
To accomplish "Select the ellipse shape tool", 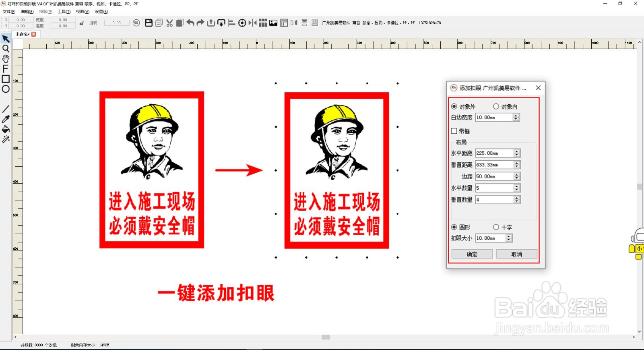I will (6, 89).
